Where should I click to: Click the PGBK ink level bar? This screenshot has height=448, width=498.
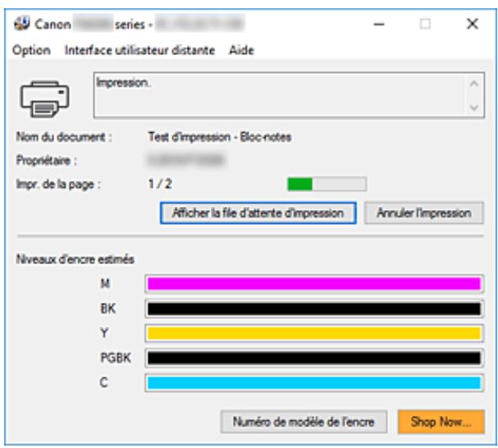(314, 358)
